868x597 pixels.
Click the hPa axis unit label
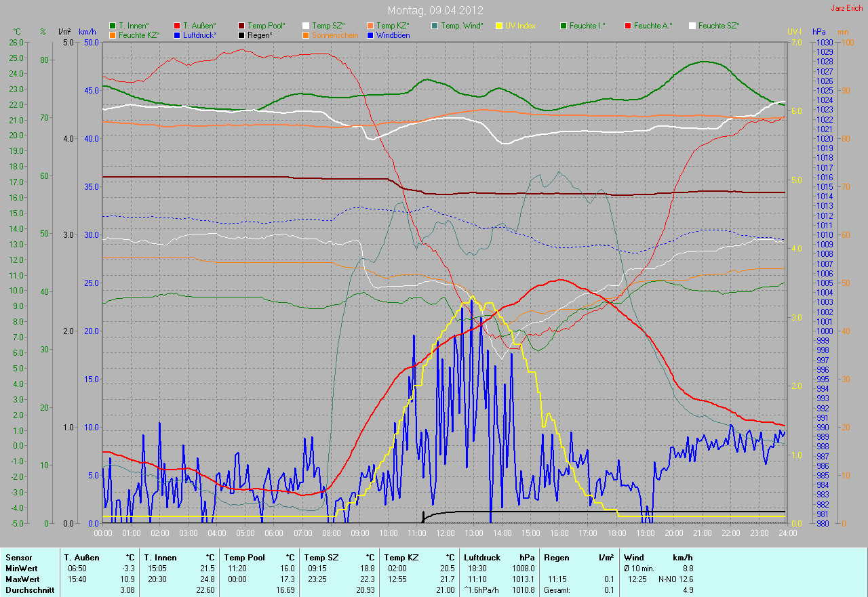point(820,32)
